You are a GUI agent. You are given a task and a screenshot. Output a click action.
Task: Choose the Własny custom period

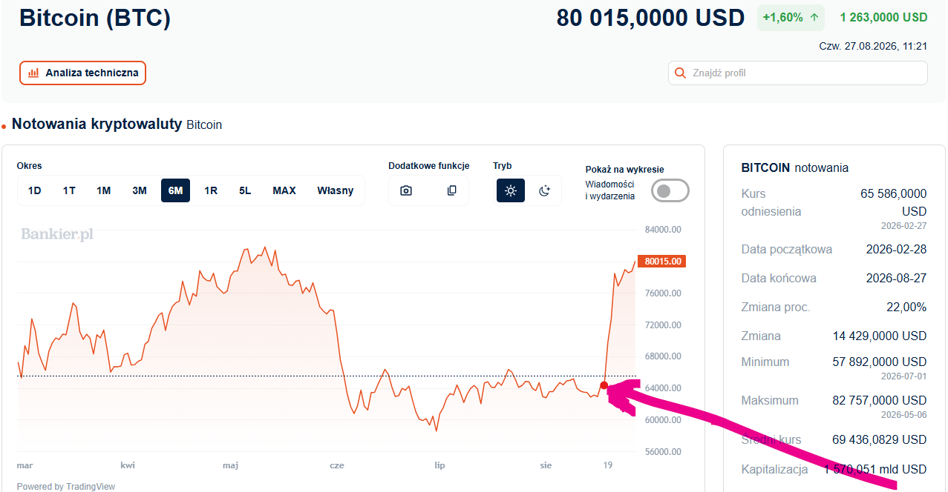335,190
